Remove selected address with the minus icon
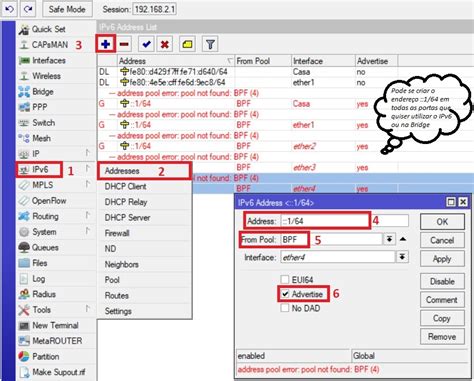The width and height of the screenshot is (474, 381). [124, 44]
